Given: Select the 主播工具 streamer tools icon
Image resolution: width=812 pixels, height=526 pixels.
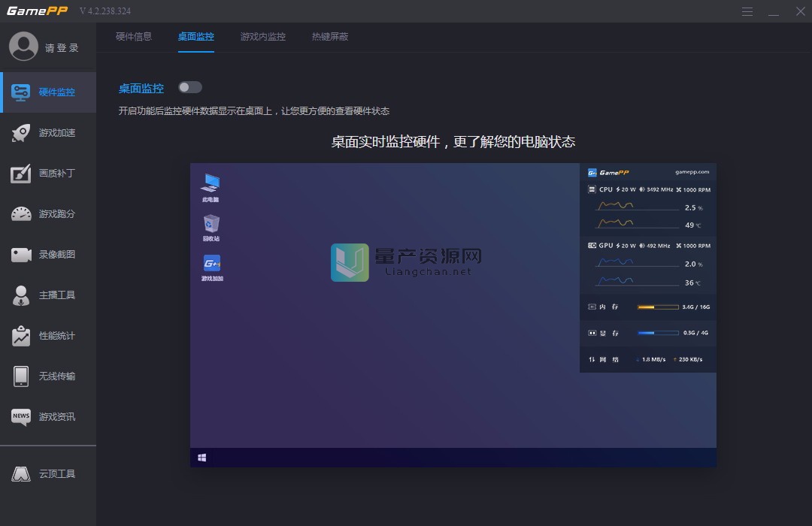Looking at the screenshot, I should coord(21,295).
